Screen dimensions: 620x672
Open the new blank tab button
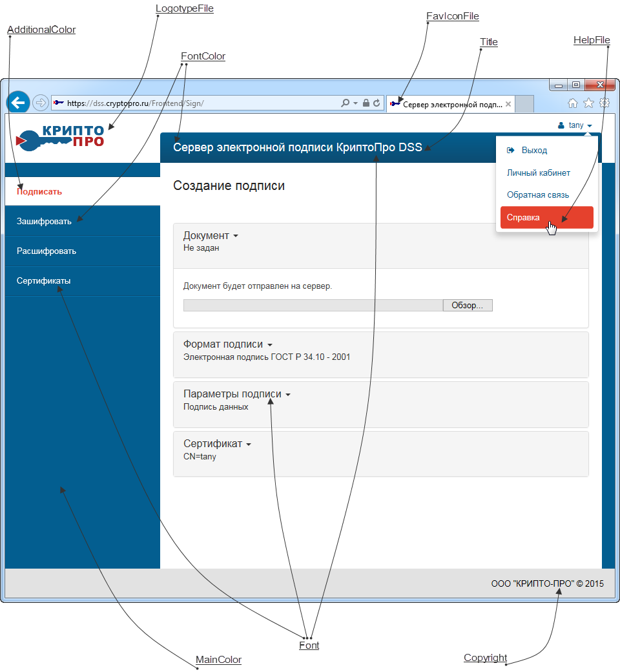[x=524, y=104]
